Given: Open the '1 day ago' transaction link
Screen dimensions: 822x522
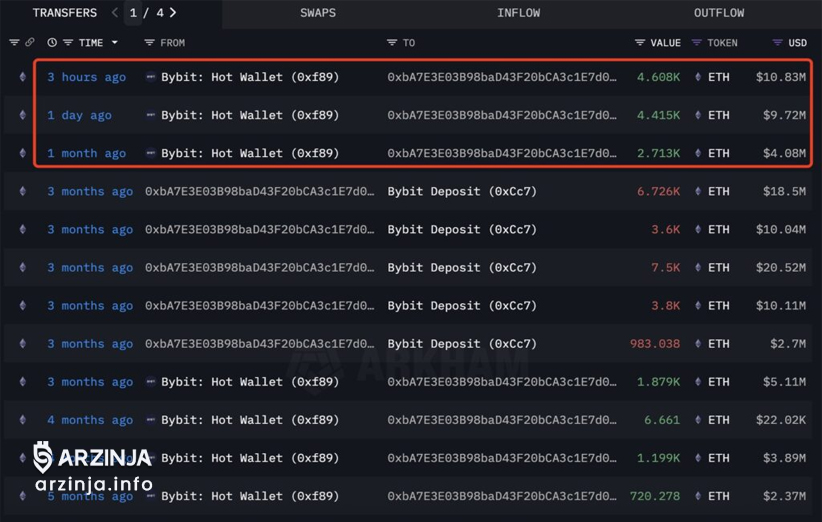Looking at the screenshot, I should coord(79,115).
